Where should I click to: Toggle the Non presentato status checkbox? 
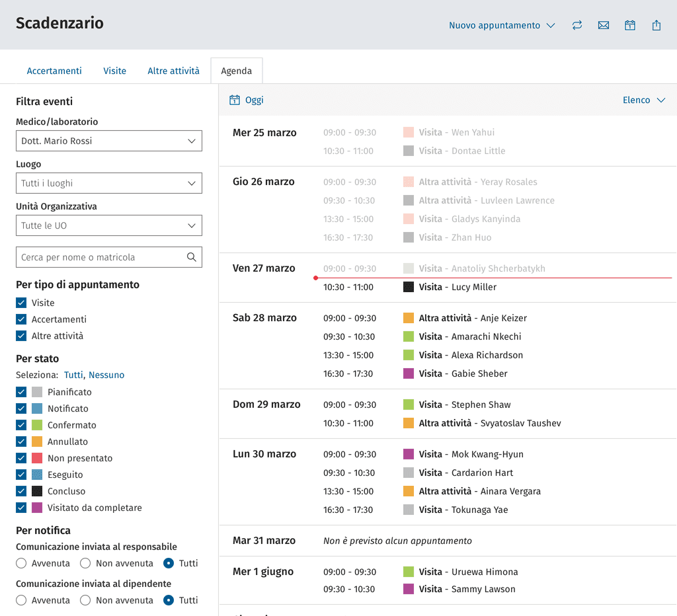21,457
